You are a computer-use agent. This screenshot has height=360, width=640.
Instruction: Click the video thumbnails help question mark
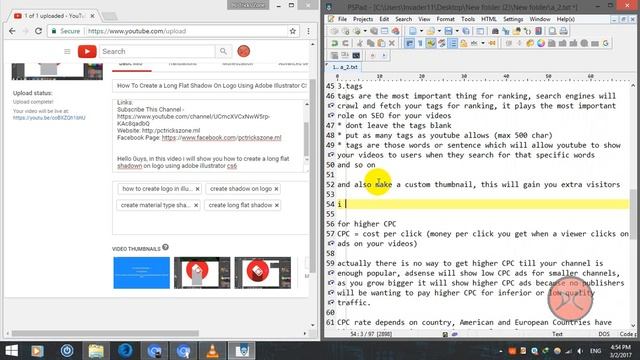[165, 247]
